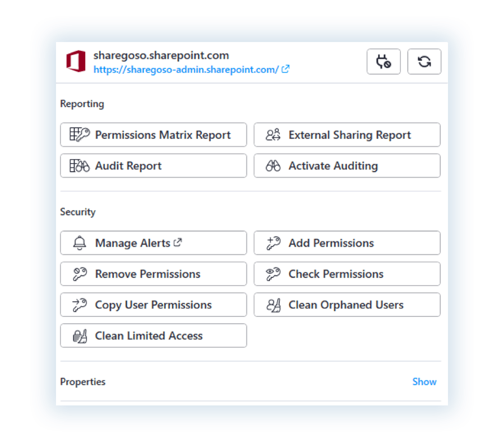Click the Reporting section heading

click(x=82, y=104)
